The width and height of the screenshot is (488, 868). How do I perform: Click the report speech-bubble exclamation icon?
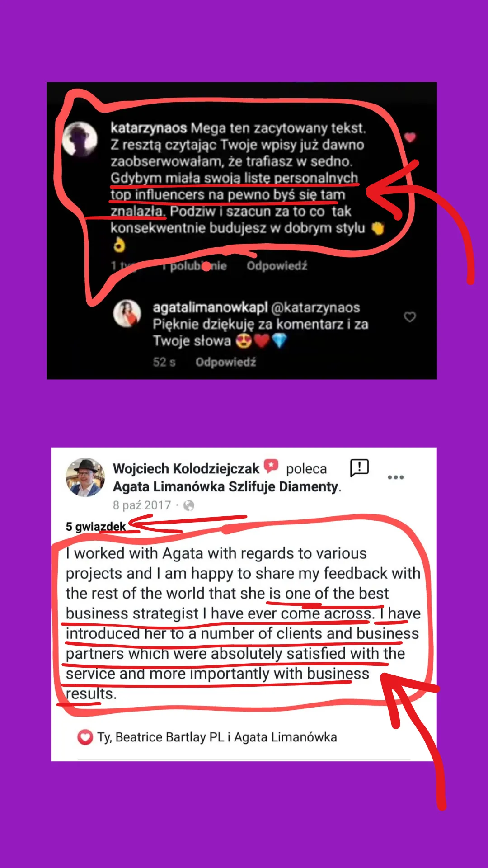pyautogui.click(x=360, y=468)
